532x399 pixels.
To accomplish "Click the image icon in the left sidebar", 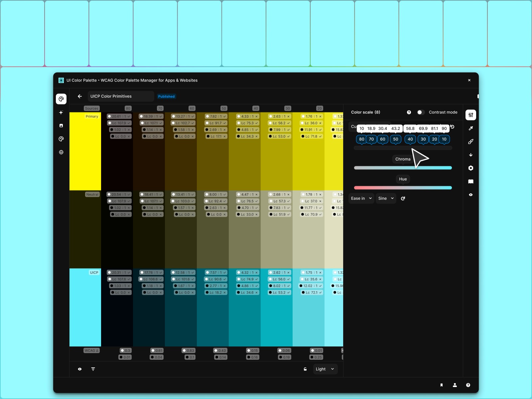I will (61, 126).
